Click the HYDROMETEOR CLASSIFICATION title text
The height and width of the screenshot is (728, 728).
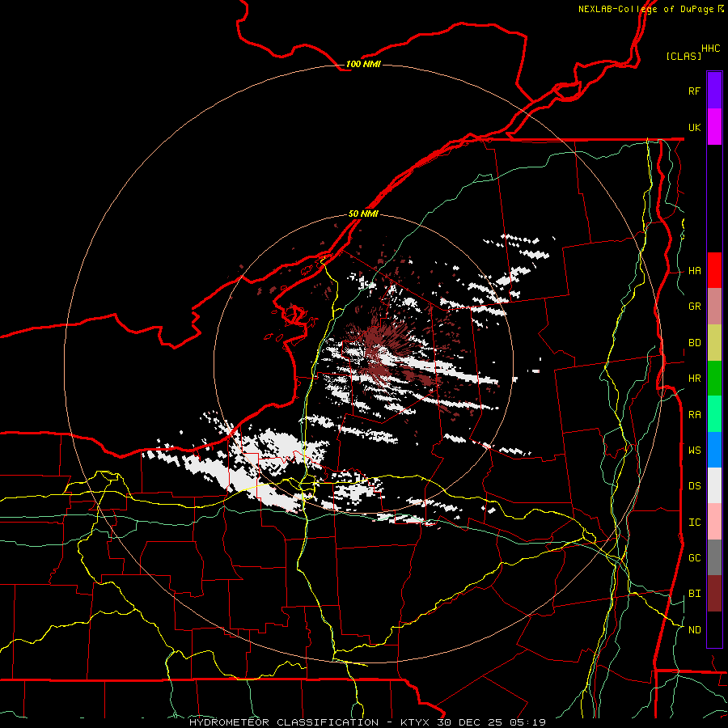coord(284,722)
